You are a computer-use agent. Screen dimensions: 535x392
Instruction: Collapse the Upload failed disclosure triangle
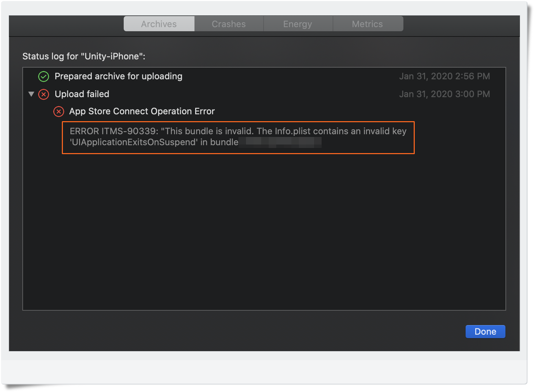[31, 94]
